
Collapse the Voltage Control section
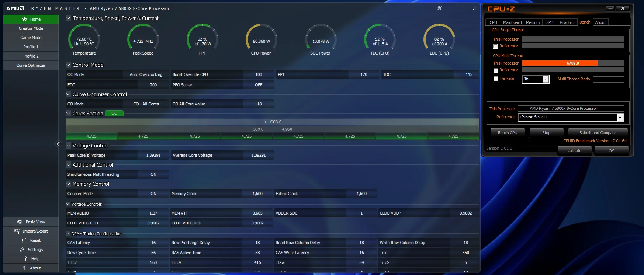coord(68,145)
